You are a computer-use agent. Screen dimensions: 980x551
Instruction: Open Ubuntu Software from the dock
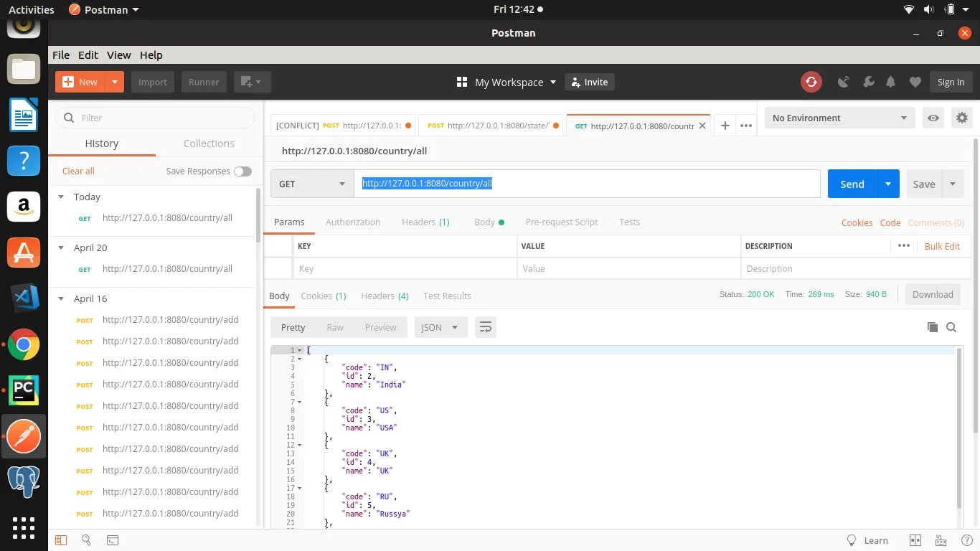[24, 252]
